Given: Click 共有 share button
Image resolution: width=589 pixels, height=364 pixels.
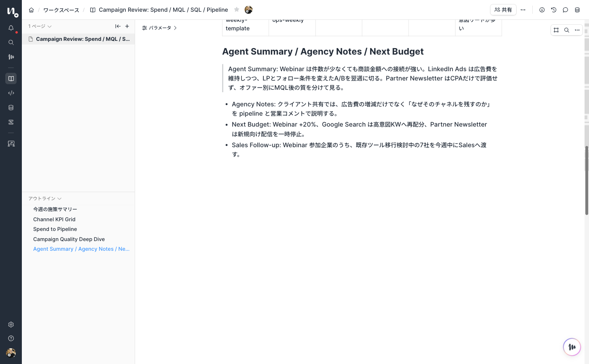Looking at the screenshot, I should point(503,10).
